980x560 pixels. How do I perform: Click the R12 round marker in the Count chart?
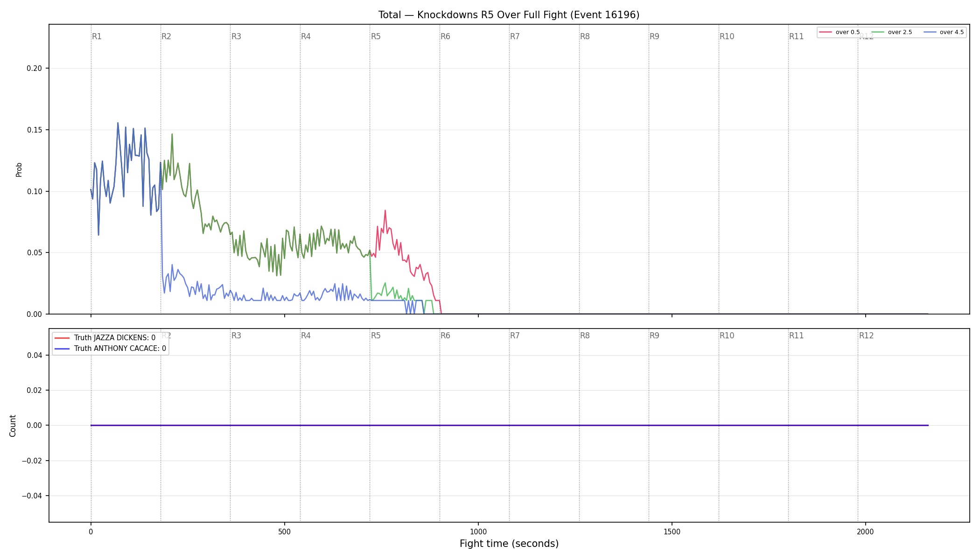point(866,336)
